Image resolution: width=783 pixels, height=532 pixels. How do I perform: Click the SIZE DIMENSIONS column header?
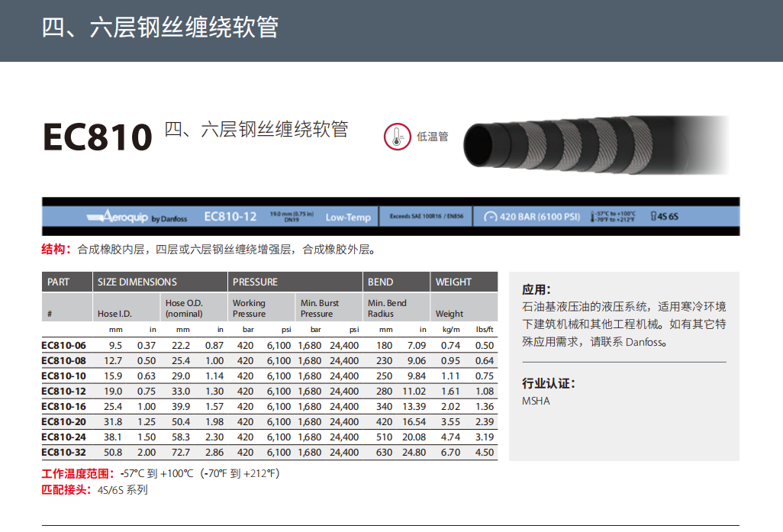[x=137, y=282]
